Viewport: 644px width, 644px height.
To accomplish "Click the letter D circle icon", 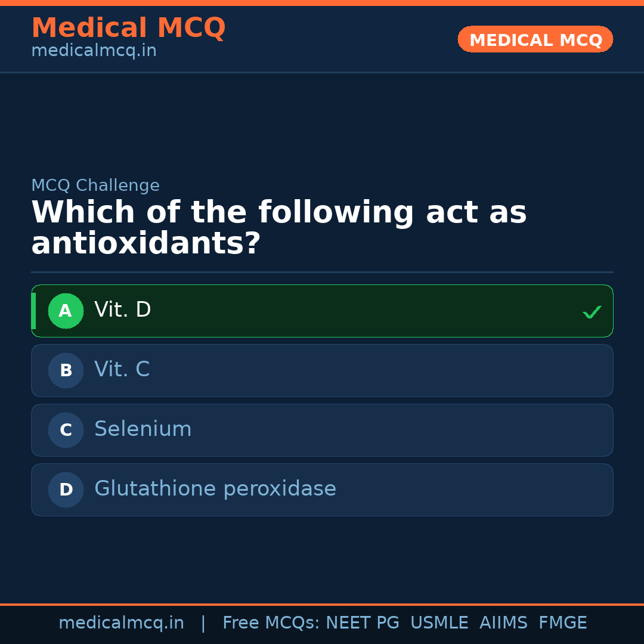I will 66,490.
